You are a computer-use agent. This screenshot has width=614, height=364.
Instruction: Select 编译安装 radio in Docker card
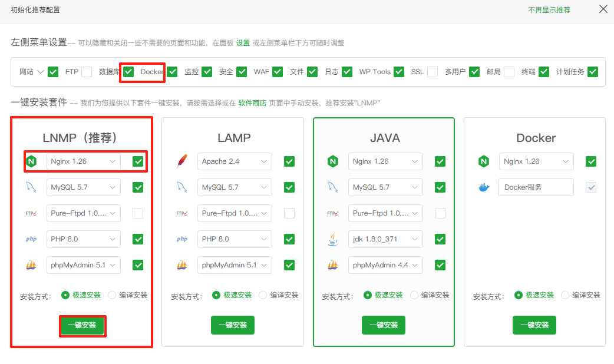(565, 295)
